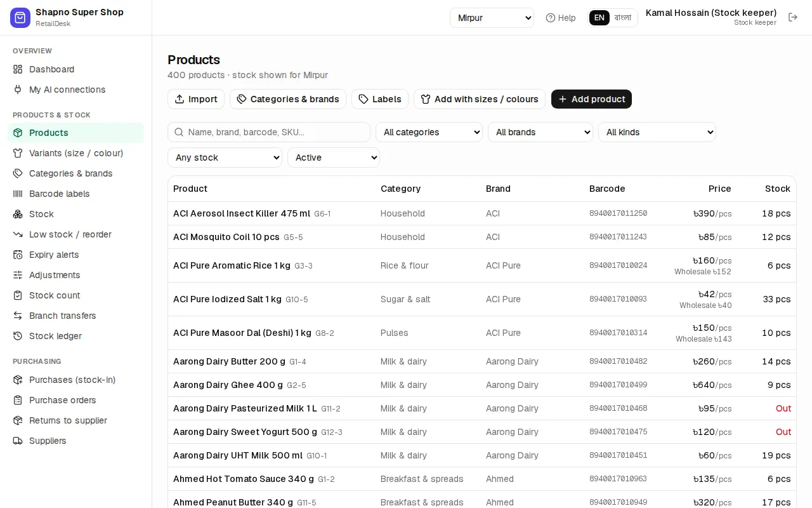This screenshot has height=508, width=812.
Task: Click the search magnifier icon
Action: pyautogui.click(x=179, y=132)
